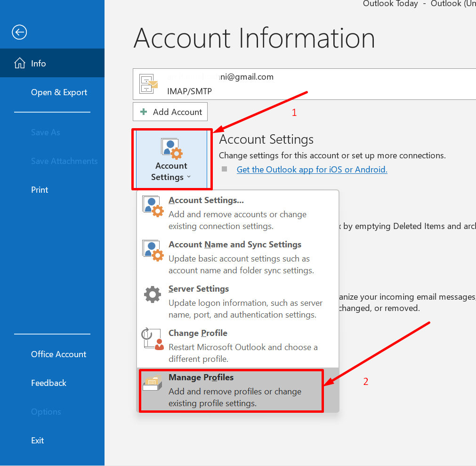Viewport: 476px width, 466px height.
Task: Click 'Update logon information' description text
Action: (x=246, y=309)
